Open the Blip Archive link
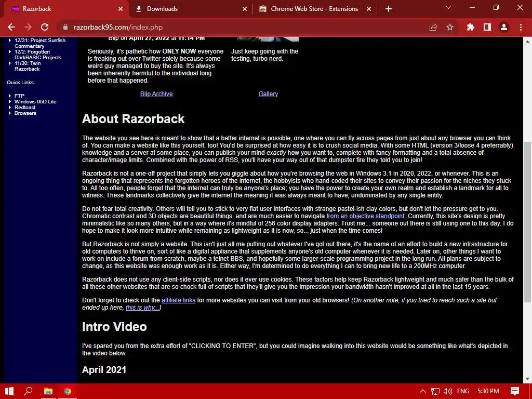532x399 pixels. (156, 94)
